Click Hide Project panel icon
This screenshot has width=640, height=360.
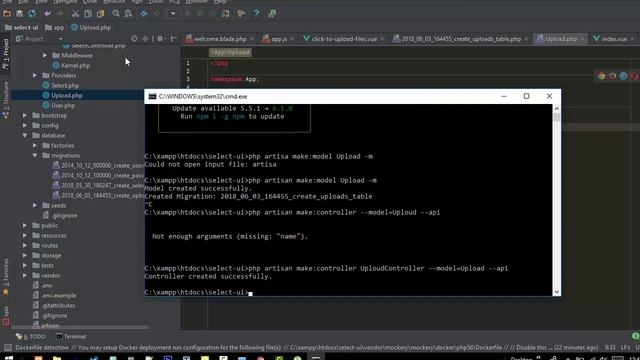point(173,39)
